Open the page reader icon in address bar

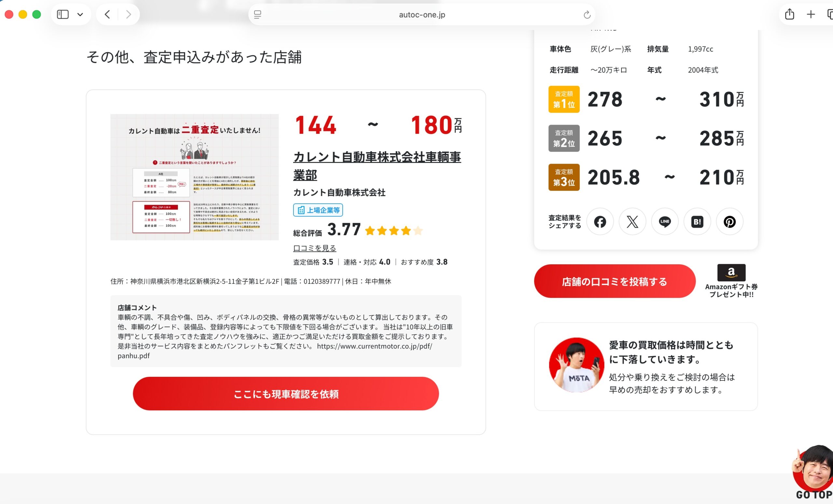258,15
